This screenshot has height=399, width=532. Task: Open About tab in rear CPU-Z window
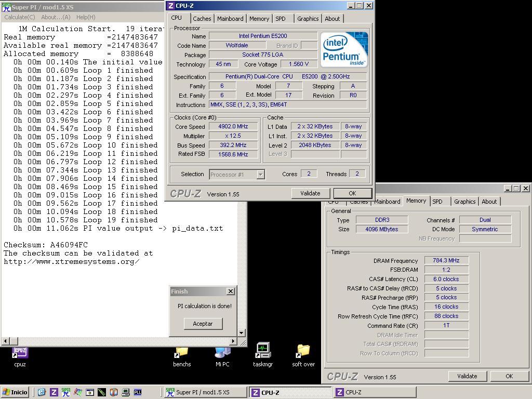click(x=489, y=202)
